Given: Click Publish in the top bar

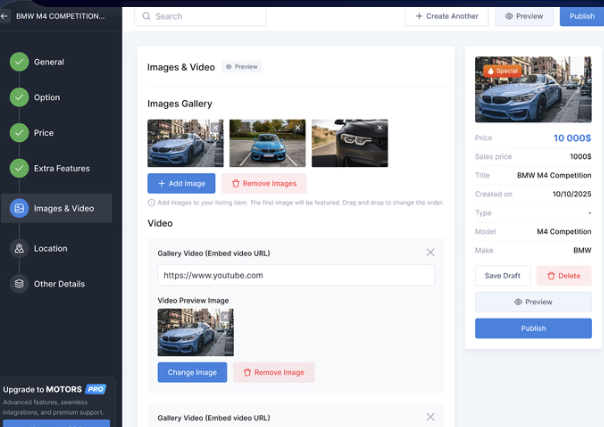Looking at the screenshot, I should [582, 16].
